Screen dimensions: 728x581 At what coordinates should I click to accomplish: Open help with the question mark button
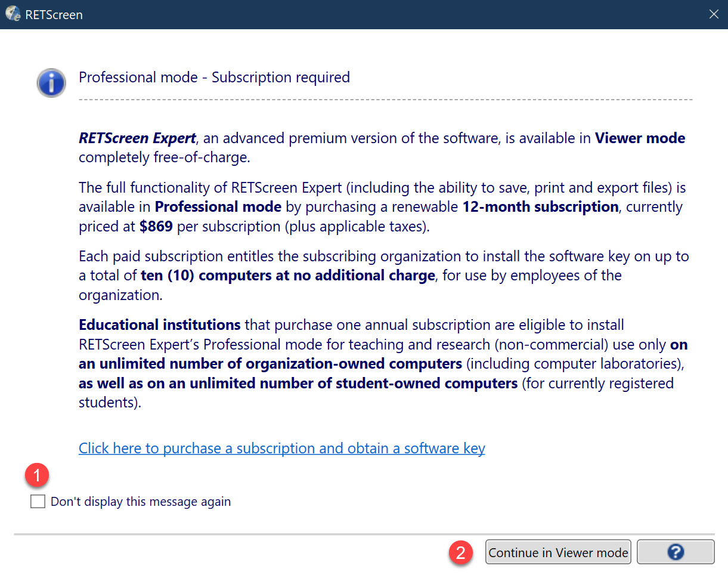[x=676, y=552]
